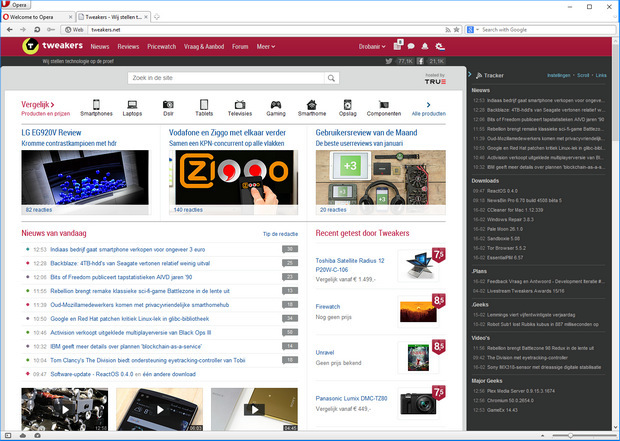Open the Toshiba Satellite Radius 12 review
Viewport: 620px width, 441px height.
[350, 265]
